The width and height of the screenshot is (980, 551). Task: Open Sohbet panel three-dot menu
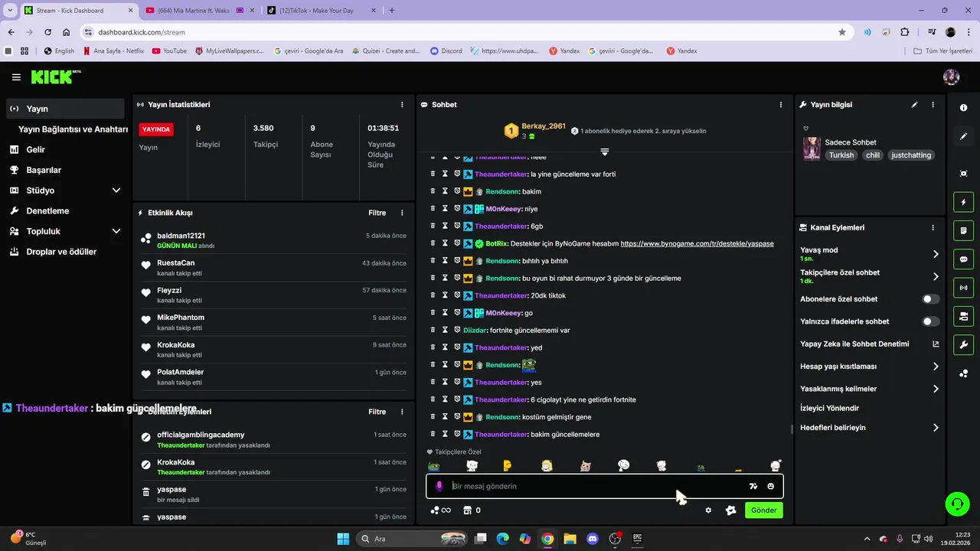coord(781,105)
